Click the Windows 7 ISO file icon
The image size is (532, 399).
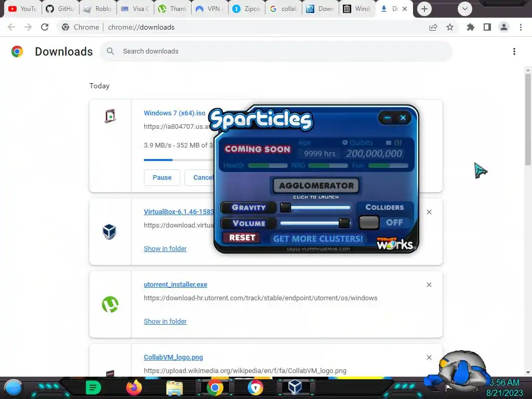pos(110,116)
